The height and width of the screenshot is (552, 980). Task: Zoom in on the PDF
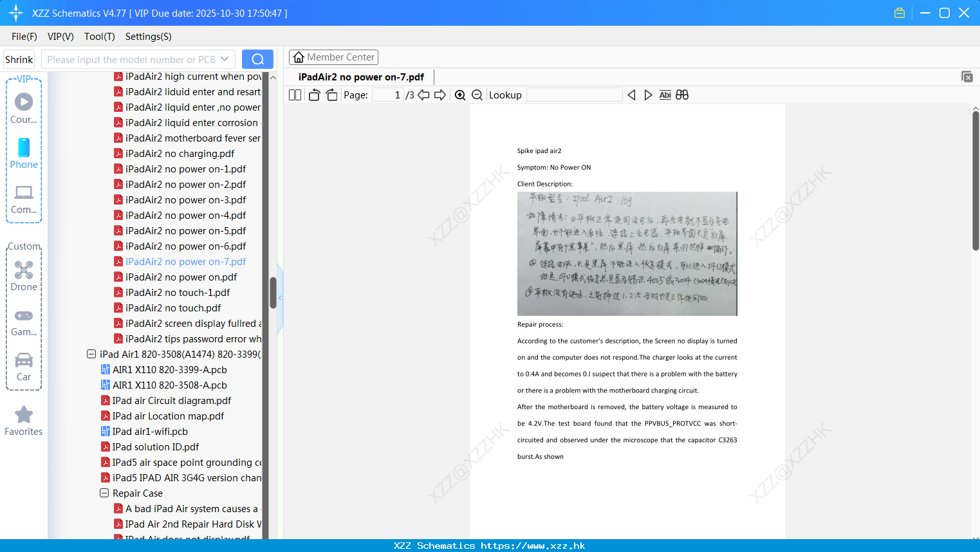pyautogui.click(x=460, y=95)
